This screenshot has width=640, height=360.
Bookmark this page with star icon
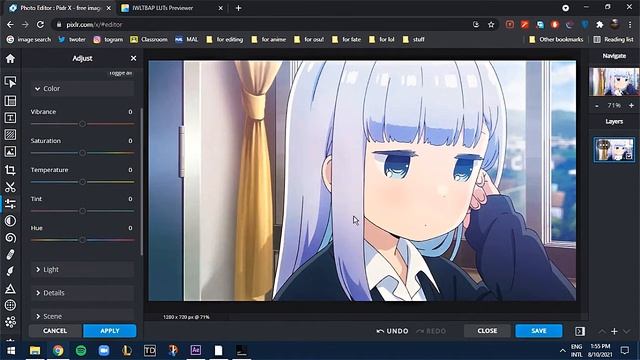[x=491, y=24]
